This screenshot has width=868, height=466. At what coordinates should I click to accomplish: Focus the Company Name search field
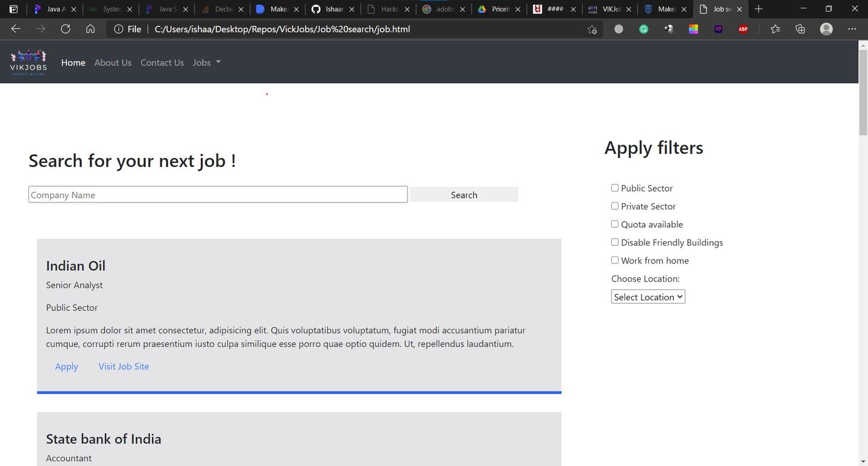218,195
